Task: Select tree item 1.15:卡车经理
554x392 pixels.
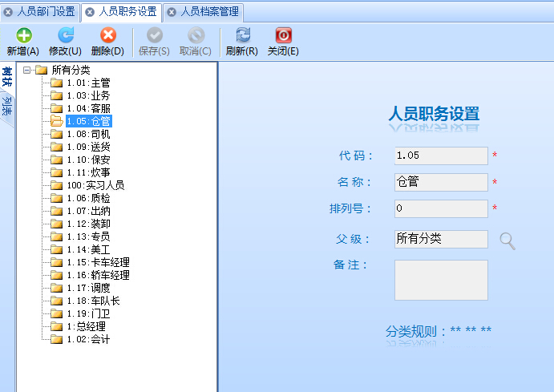Action: tap(99, 262)
